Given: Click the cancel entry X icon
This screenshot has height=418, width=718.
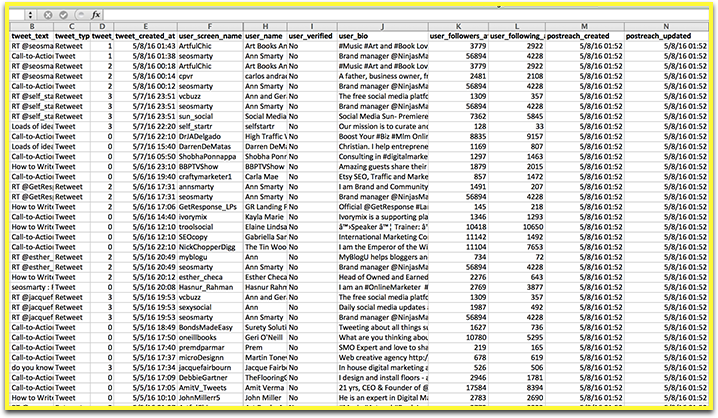Looking at the screenshot, I should (x=48, y=15).
